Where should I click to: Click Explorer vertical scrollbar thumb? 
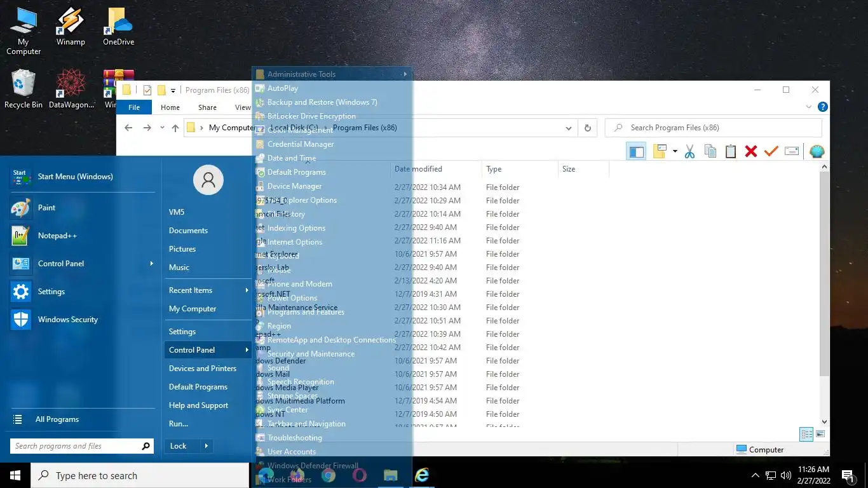824,273
